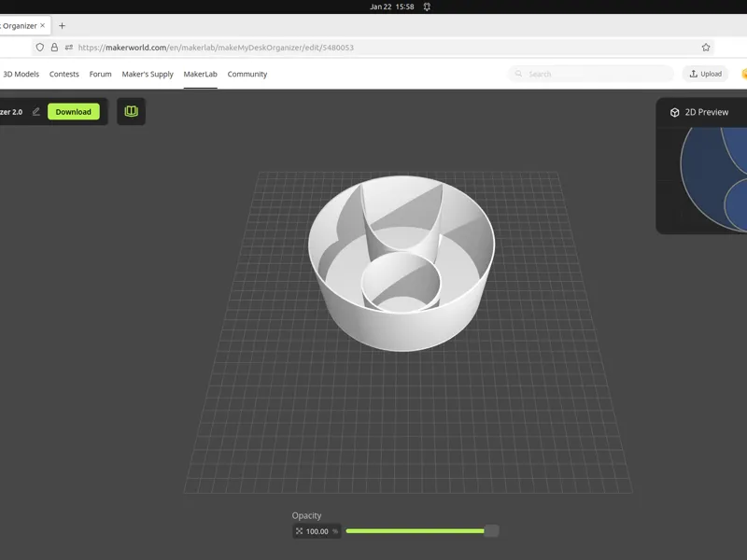
Task: Bookmark page with star icon
Action: click(706, 48)
